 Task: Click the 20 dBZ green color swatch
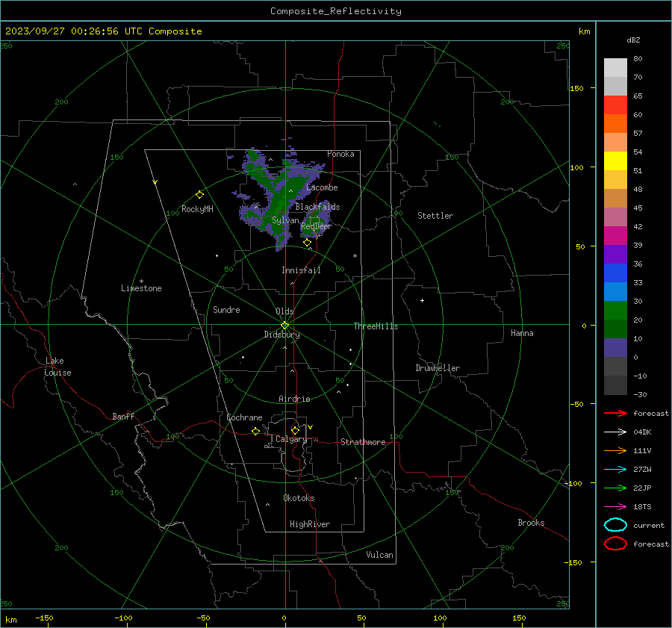tap(615, 310)
